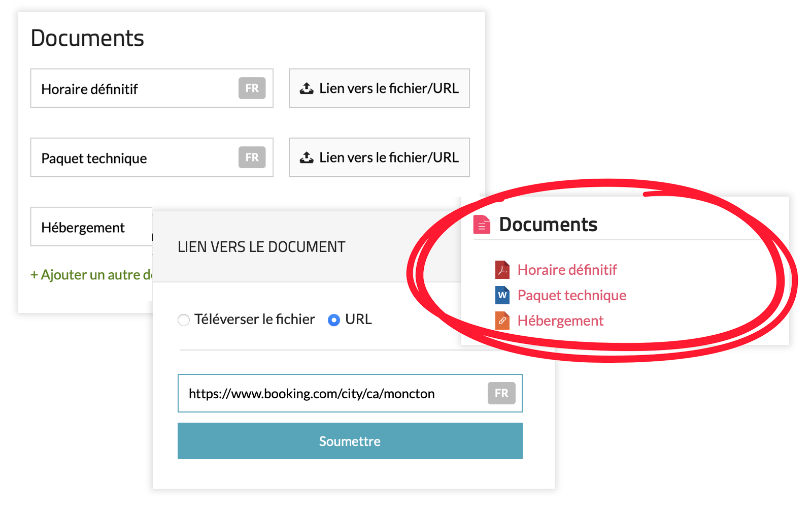Click Ajouter un autre document link
Screen dimensions: 812x508
91,275
